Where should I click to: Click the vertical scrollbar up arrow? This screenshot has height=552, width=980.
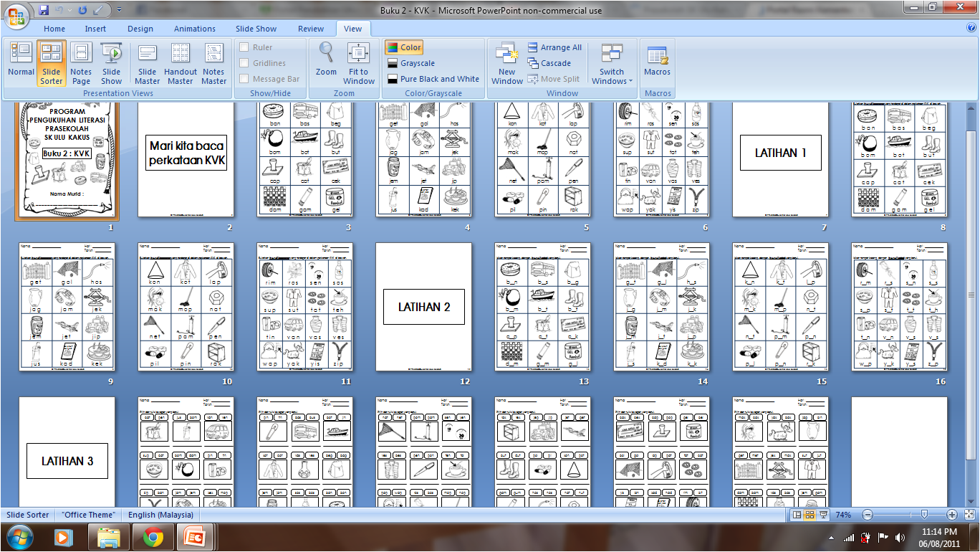click(x=973, y=108)
